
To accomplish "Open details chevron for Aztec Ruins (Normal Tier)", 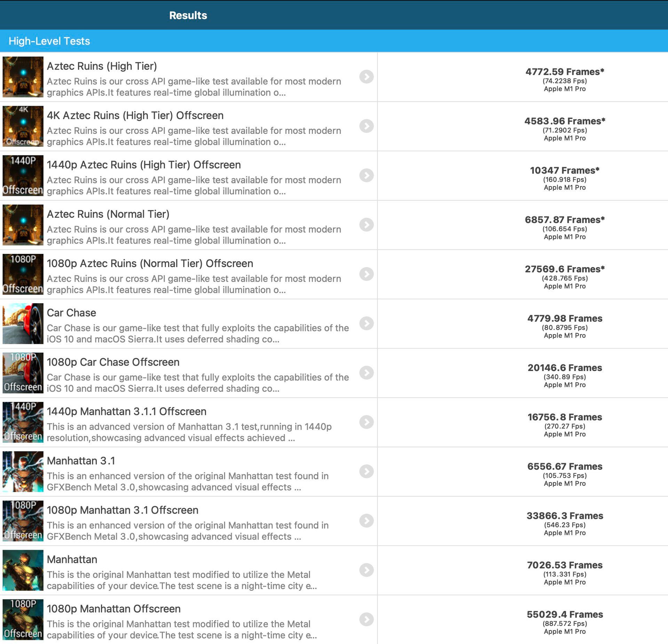I will (x=366, y=225).
